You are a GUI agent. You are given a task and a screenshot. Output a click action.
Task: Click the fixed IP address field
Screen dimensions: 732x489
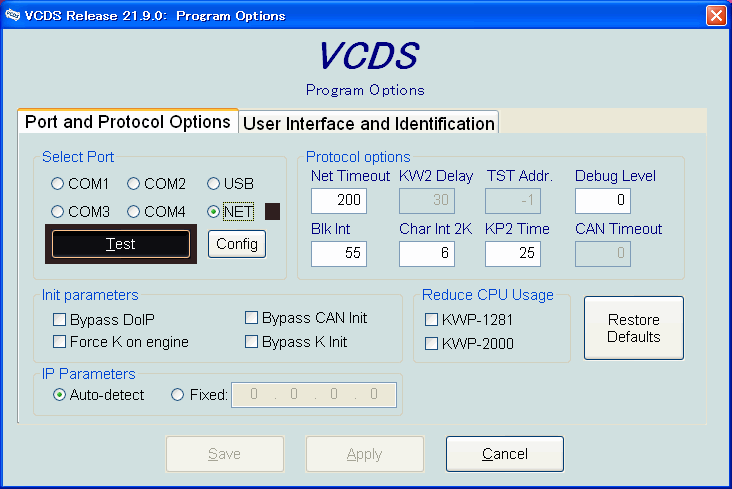pyautogui.click(x=314, y=395)
